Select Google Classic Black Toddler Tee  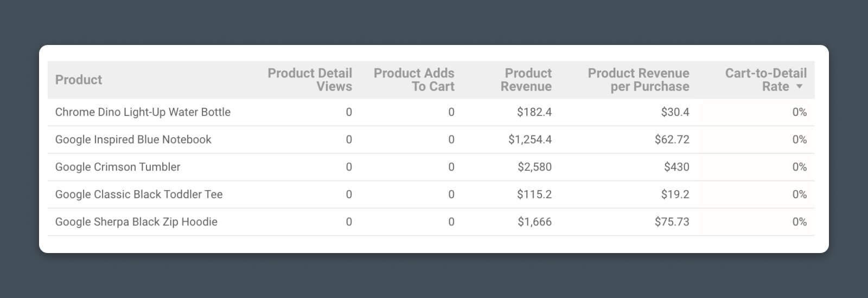139,195
